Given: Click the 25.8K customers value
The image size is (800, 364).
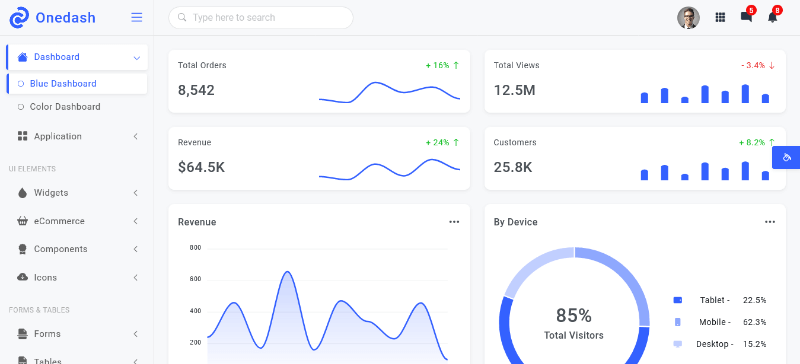Looking at the screenshot, I should (x=513, y=167).
